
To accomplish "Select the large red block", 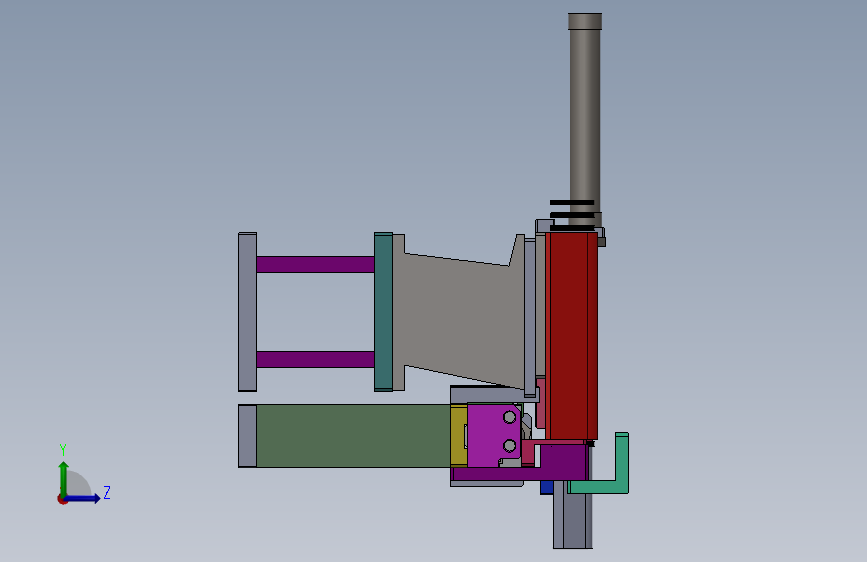I will (x=572, y=336).
